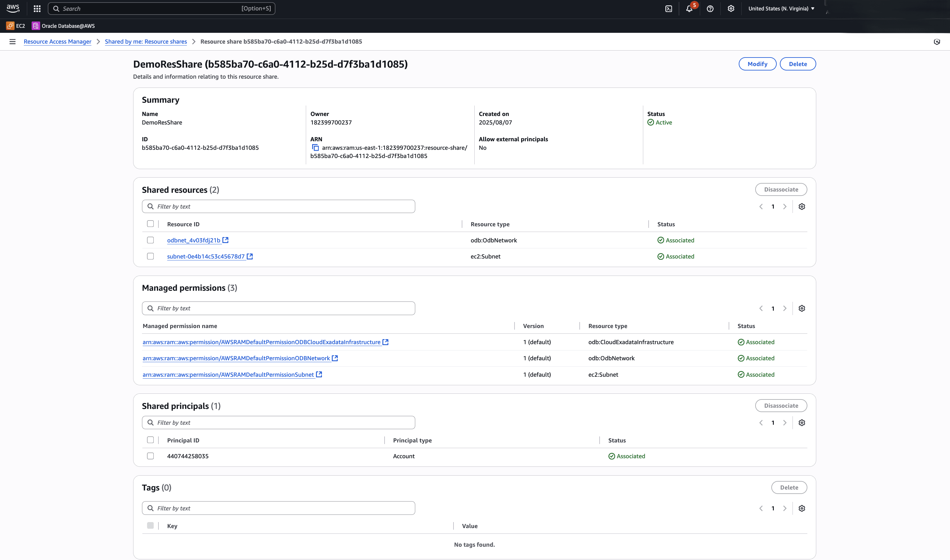Open the AWSRAMDefaultPermissionODBNetwork permission link
950x560 pixels.
pos(236,358)
